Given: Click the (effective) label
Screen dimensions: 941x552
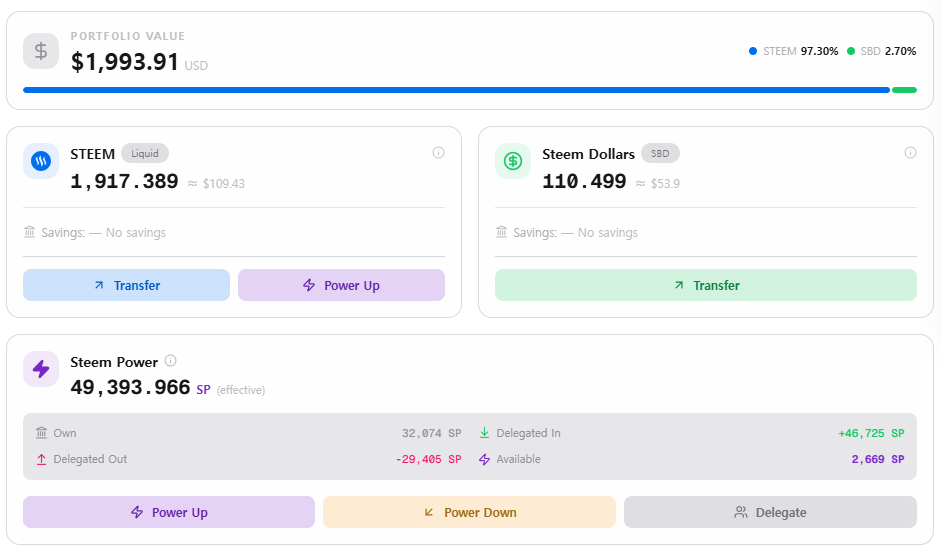Looking at the screenshot, I should (241, 390).
